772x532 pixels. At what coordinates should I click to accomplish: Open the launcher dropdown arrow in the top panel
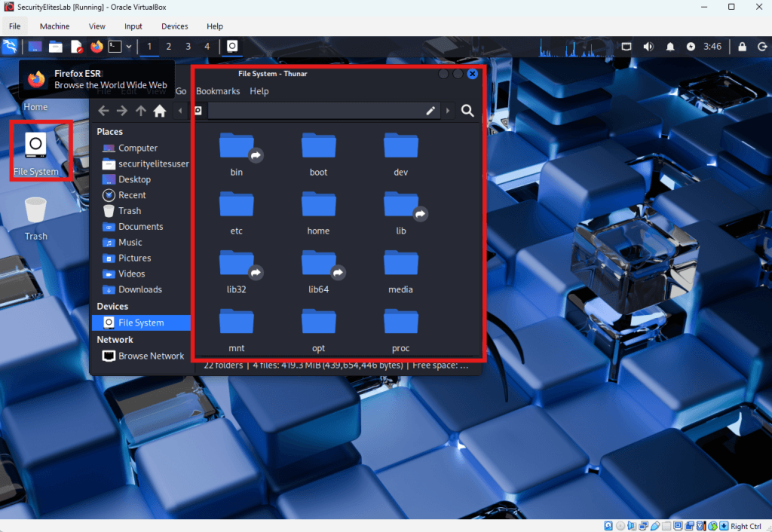click(x=128, y=46)
